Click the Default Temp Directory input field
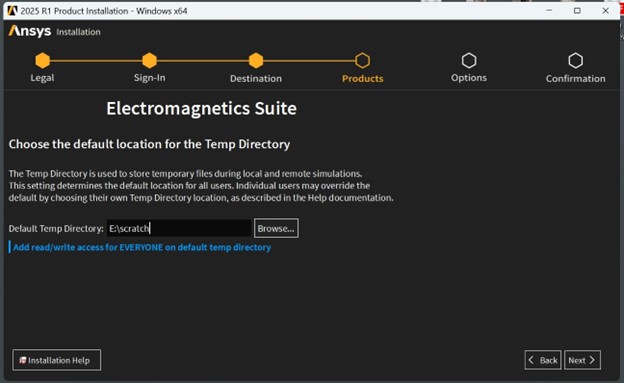 179,228
